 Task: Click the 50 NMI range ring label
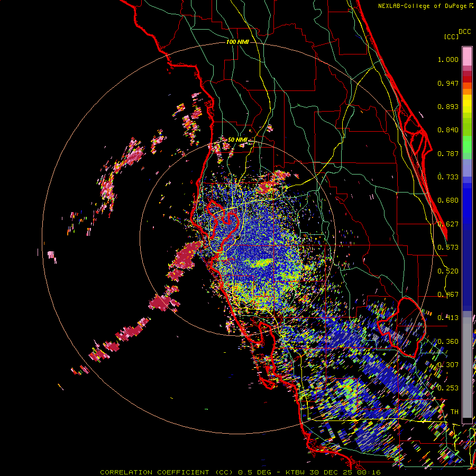pos(237,140)
